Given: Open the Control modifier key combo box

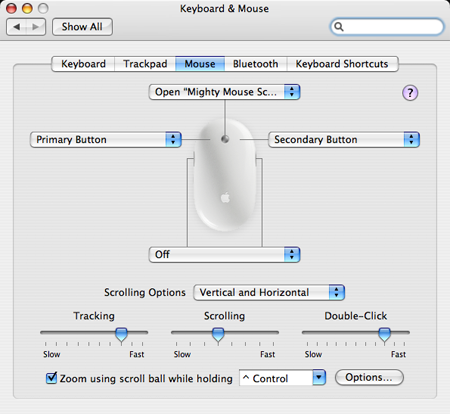Looking at the screenshot, I should pos(282,378).
